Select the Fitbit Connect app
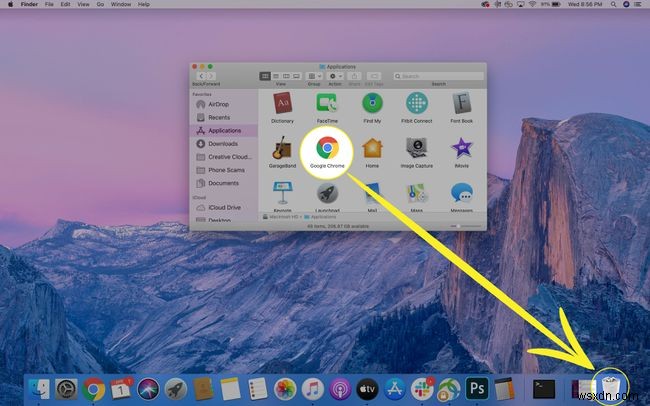650x406 pixels. pyautogui.click(x=417, y=103)
